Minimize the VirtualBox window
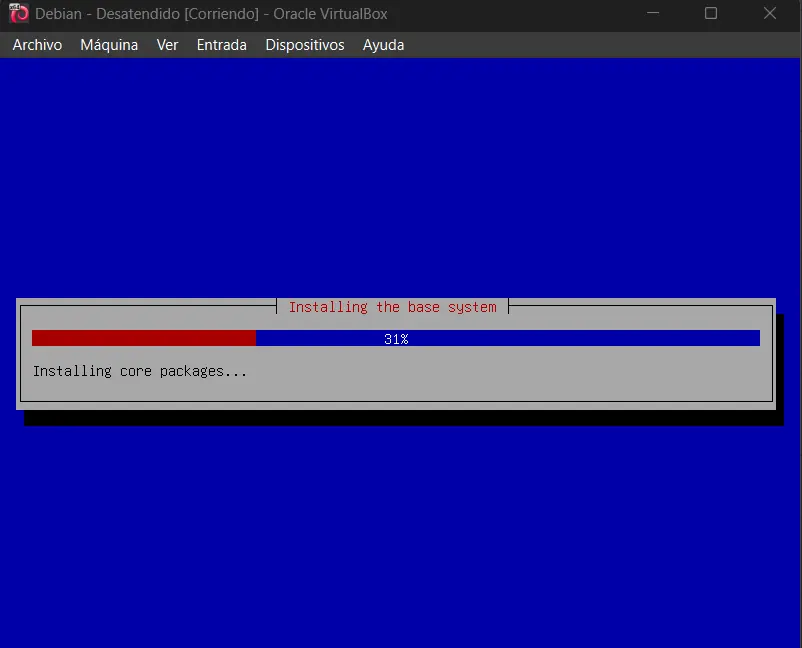The height and width of the screenshot is (648, 802). point(652,14)
